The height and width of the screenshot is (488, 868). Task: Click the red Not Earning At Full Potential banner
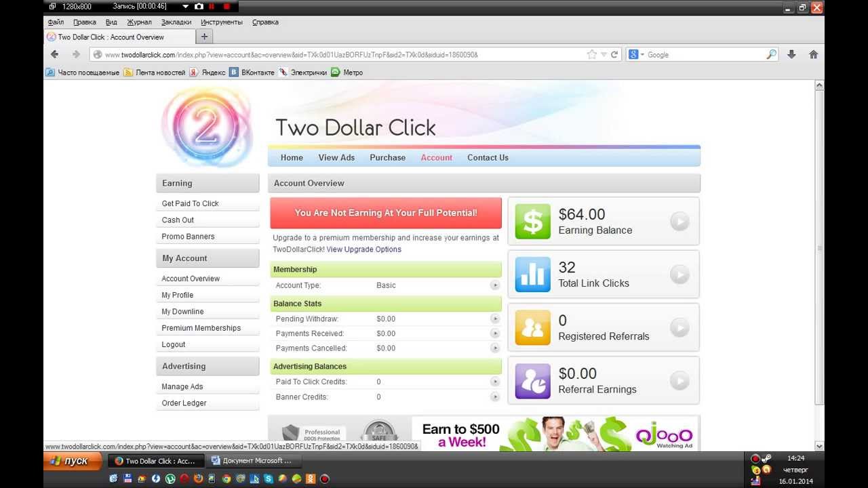click(x=386, y=213)
